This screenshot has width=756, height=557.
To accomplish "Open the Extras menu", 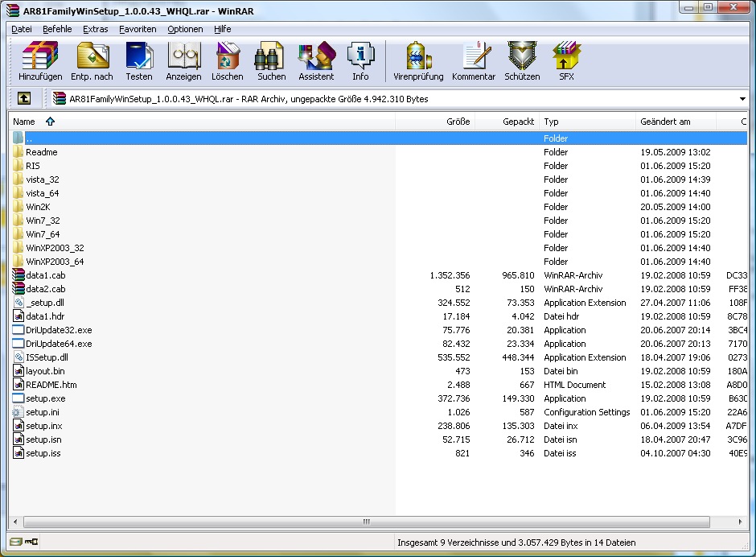I will 96,29.
